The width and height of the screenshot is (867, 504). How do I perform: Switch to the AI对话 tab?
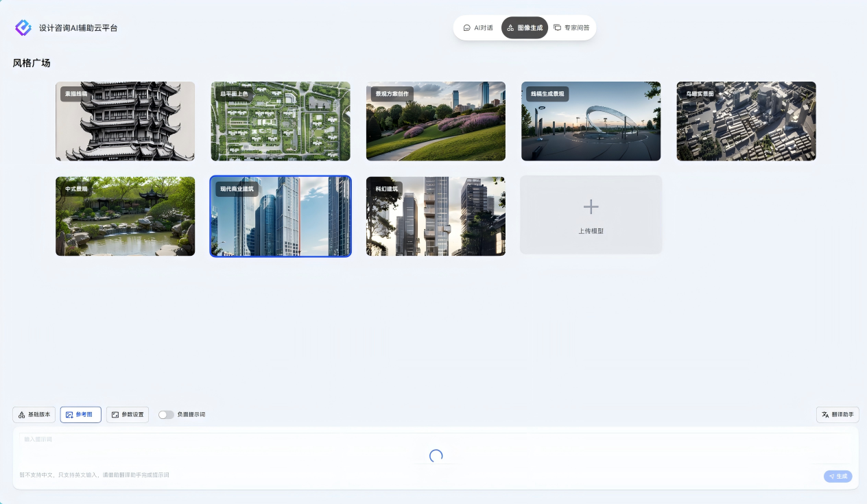(x=478, y=28)
